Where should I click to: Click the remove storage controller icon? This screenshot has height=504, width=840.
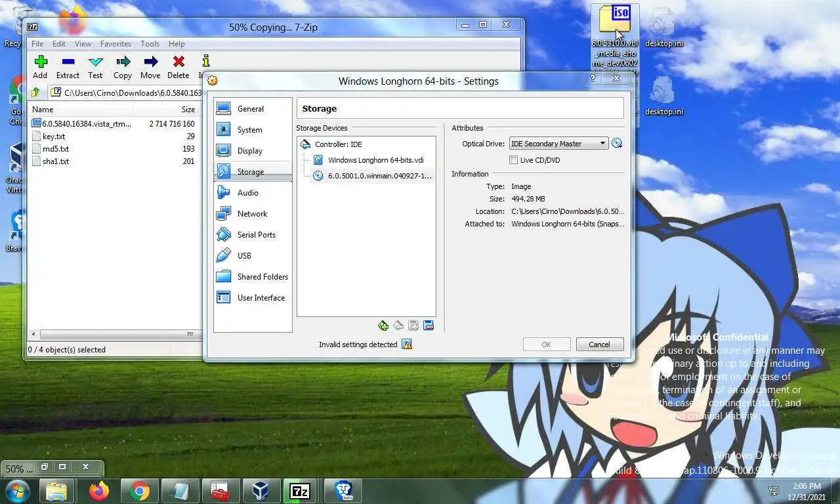pos(398,325)
